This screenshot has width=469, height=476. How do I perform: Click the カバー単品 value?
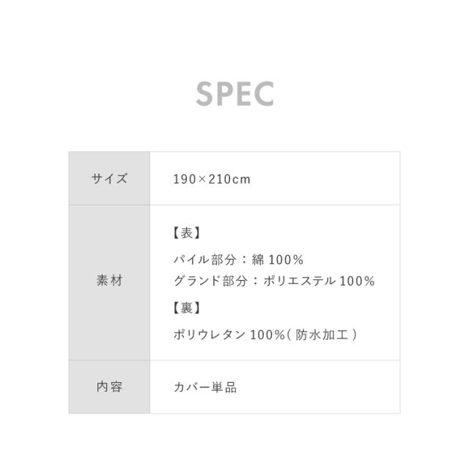pos(205,387)
